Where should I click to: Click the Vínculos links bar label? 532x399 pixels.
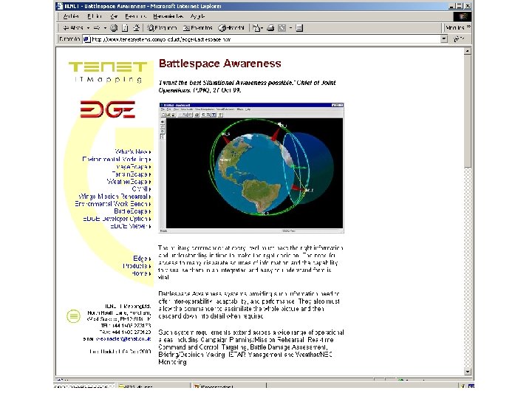coord(454,28)
